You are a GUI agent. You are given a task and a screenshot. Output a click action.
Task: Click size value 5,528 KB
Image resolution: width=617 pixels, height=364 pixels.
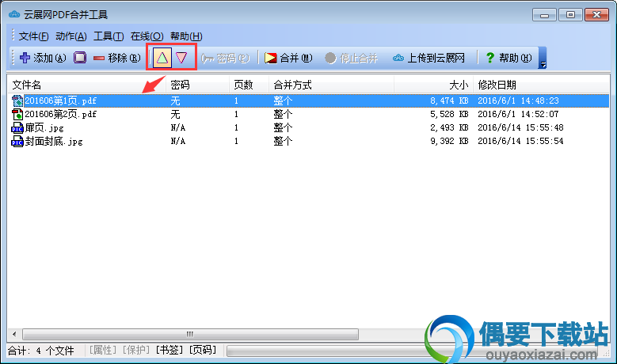click(x=449, y=115)
